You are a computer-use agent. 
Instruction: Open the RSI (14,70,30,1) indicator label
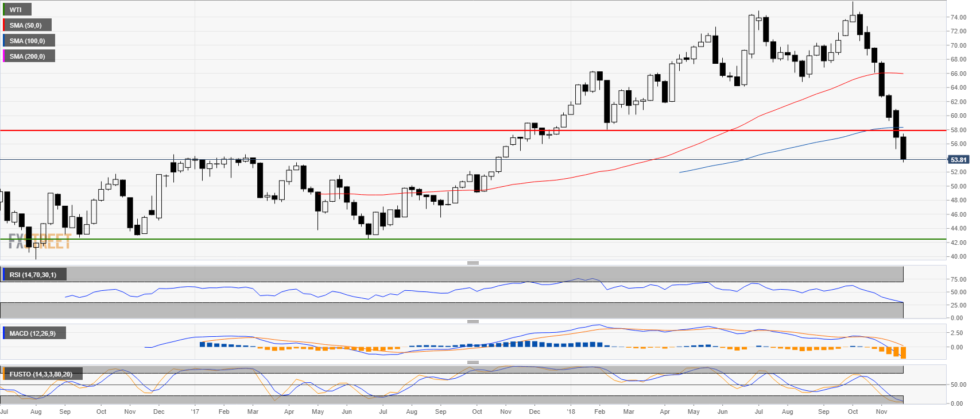(x=33, y=275)
